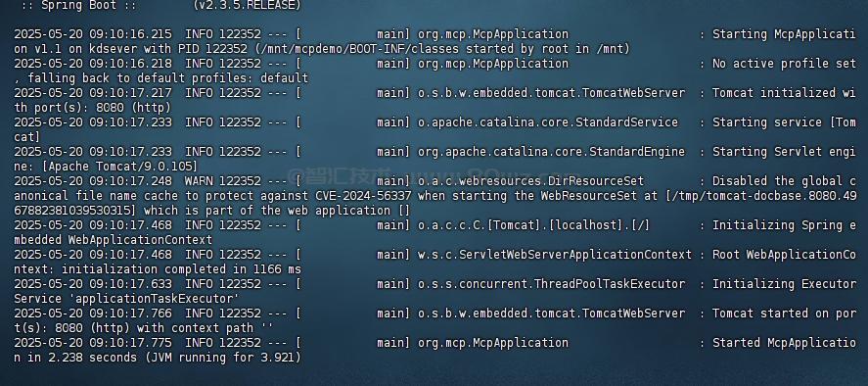Image resolution: width=868 pixels, height=386 pixels.
Task: Click the 09:10:17.775 timestamp
Action: 130,343
